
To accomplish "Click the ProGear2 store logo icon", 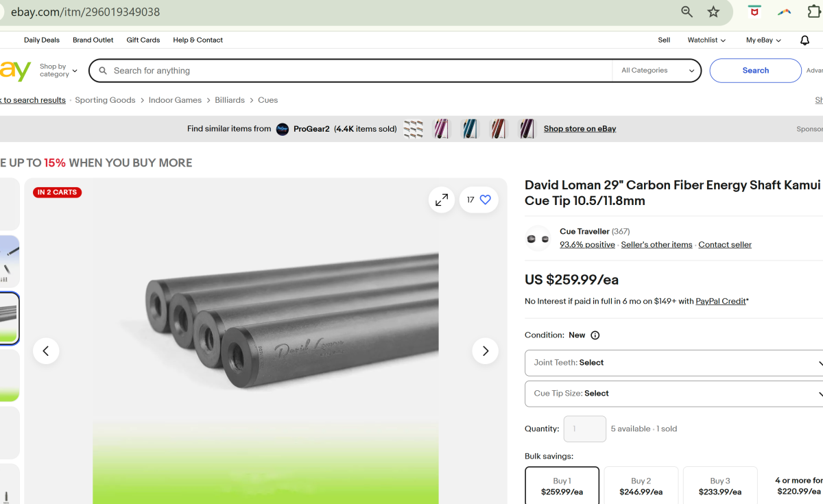I will click(283, 129).
